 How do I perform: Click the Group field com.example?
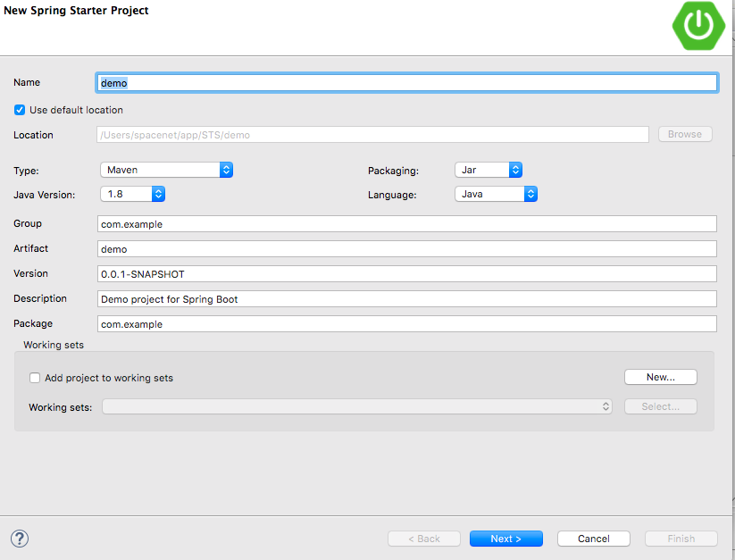pos(407,224)
